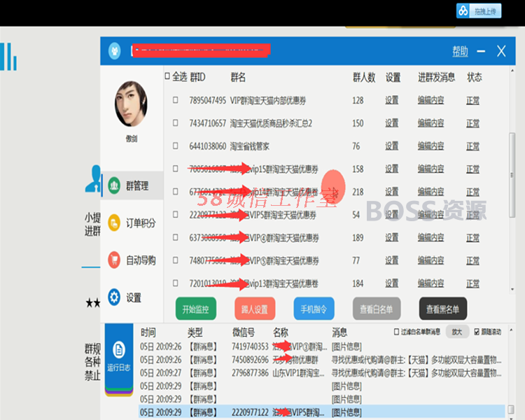
Task: Select 淘宝天猫优质商品秒杀汇总2 group name
Action: tap(271, 123)
